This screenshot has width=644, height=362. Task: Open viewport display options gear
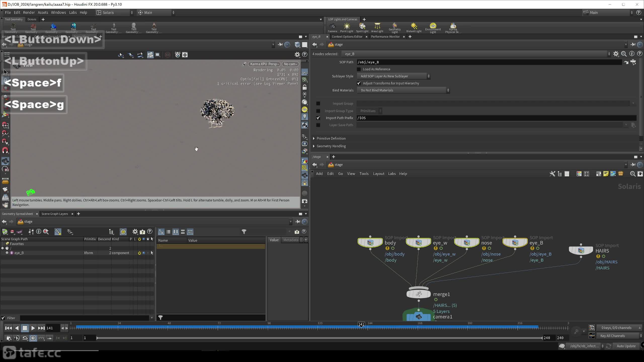[x=297, y=55]
